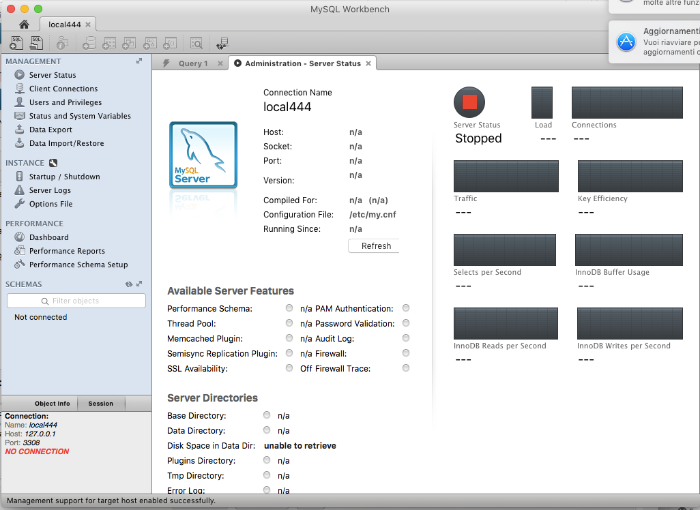Expand the SCHEMAS panel
The image size is (700, 510).
pos(139,284)
